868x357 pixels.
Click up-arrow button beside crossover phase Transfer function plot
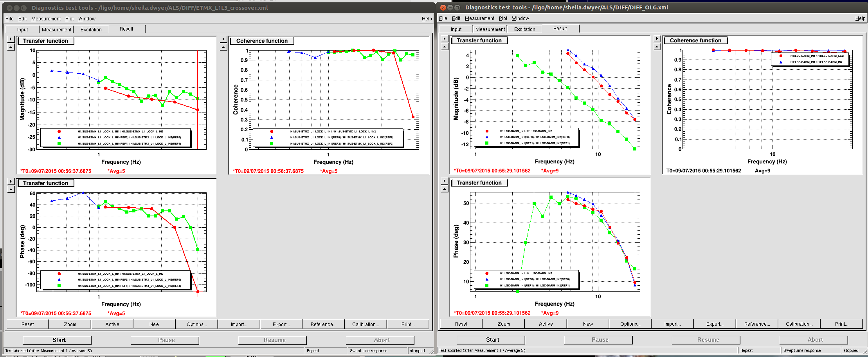(11, 189)
